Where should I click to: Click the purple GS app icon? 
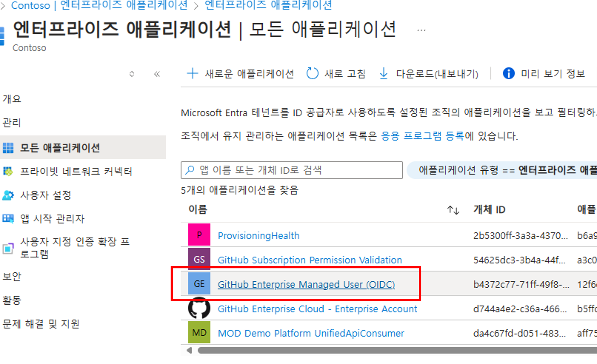199,259
